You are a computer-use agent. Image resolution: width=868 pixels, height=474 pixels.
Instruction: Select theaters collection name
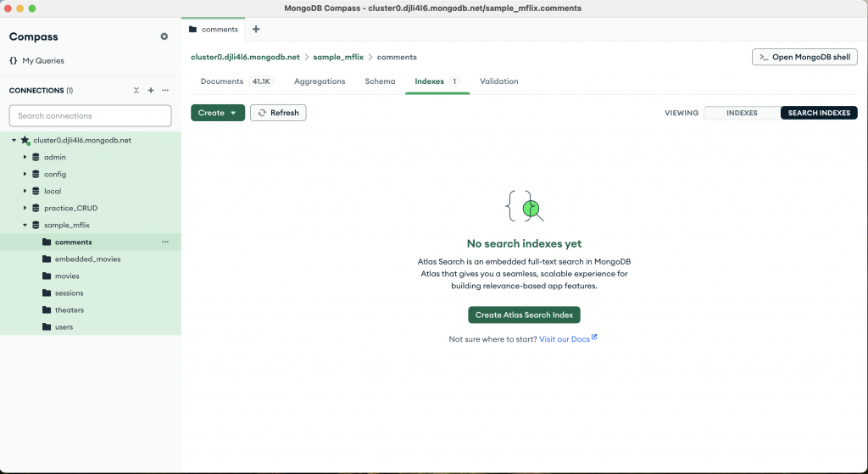click(70, 310)
